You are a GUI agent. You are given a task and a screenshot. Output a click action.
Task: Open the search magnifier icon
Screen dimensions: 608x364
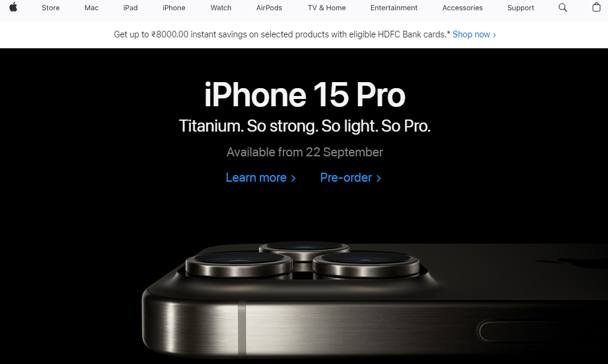(x=563, y=7)
